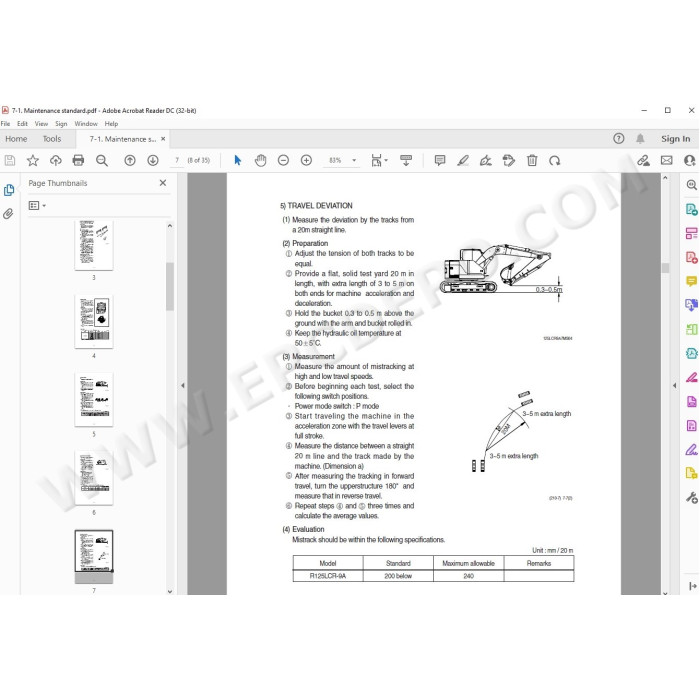700x700 pixels.
Task: Click the stamp tool icon
Action: pyautogui.click(x=508, y=160)
